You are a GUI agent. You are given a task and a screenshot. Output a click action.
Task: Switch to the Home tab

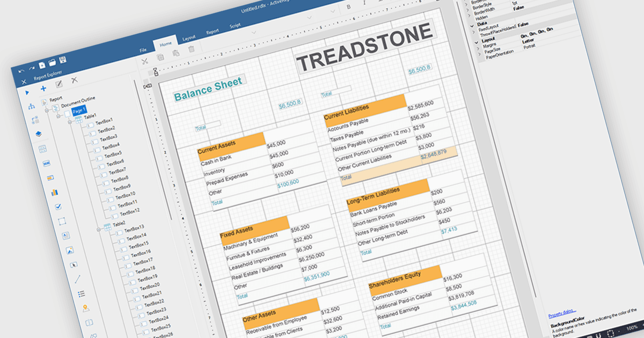[x=166, y=43]
